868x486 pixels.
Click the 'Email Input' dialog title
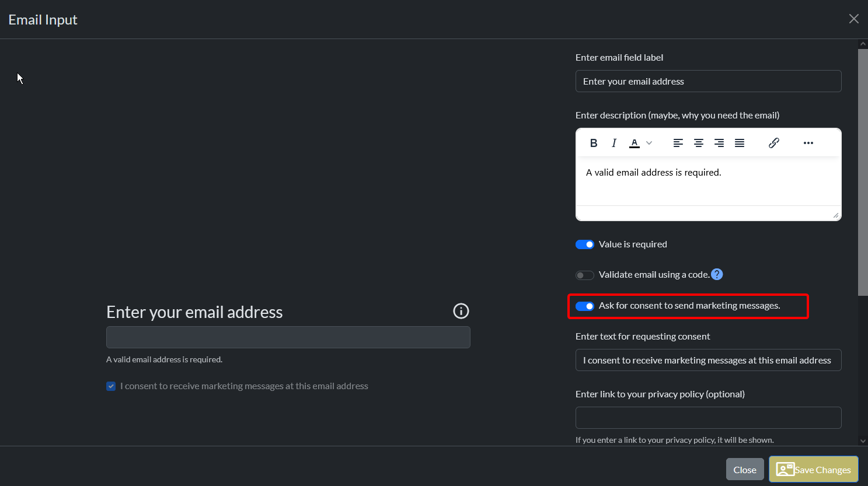coord(43,19)
